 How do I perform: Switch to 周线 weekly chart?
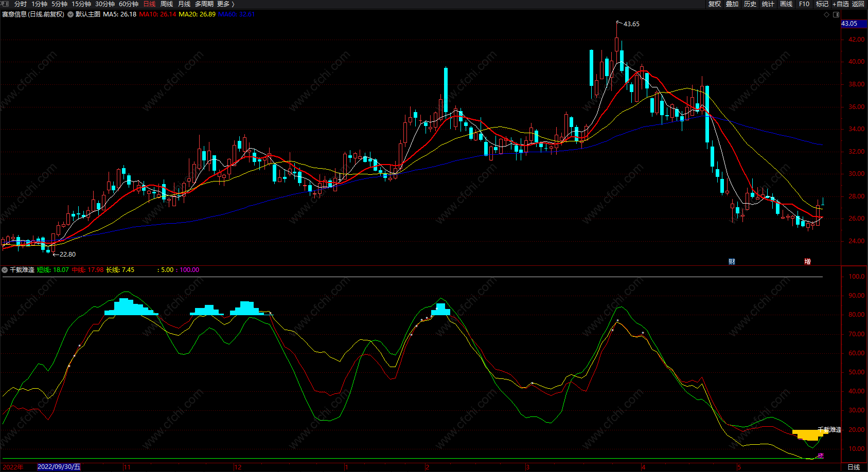tap(167, 4)
